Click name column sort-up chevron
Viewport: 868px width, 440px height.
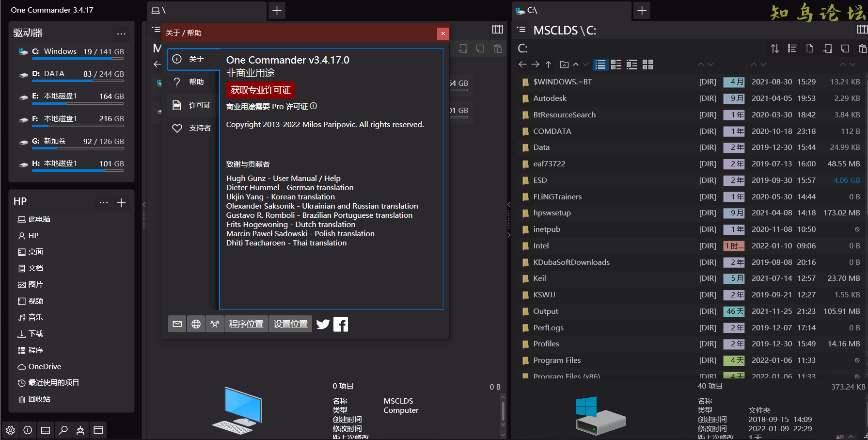(x=701, y=65)
